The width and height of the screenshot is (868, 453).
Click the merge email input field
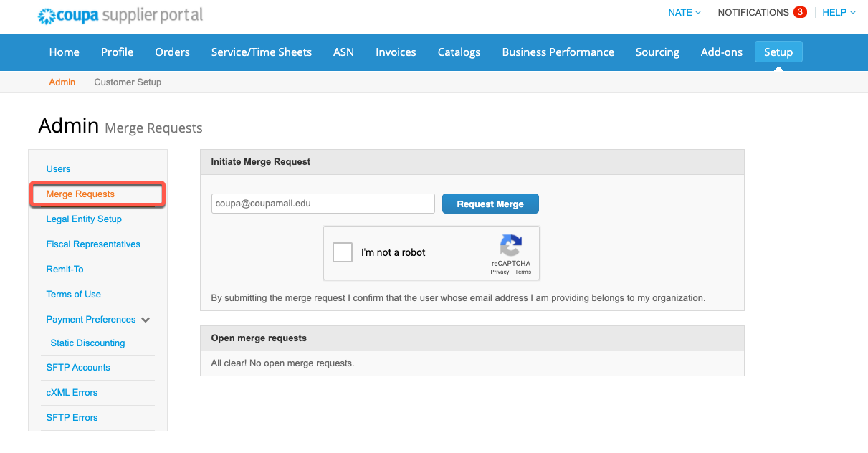[323, 204]
